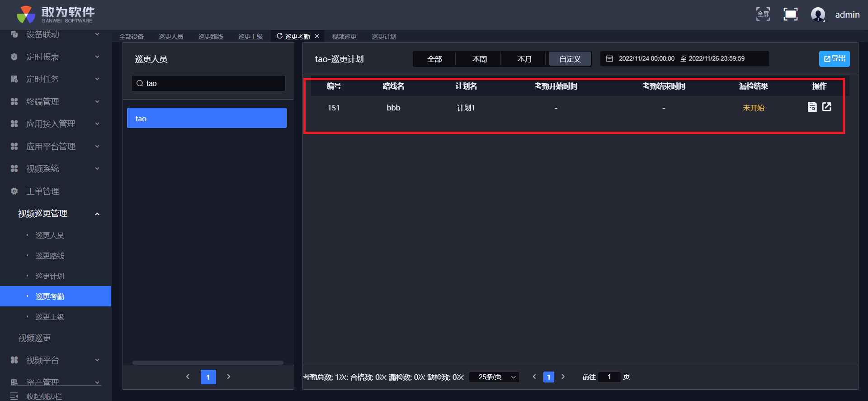This screenshot has height=401, width=868.
Task: Open 视频巡更 in sidebar
Action: click(34, 338)
